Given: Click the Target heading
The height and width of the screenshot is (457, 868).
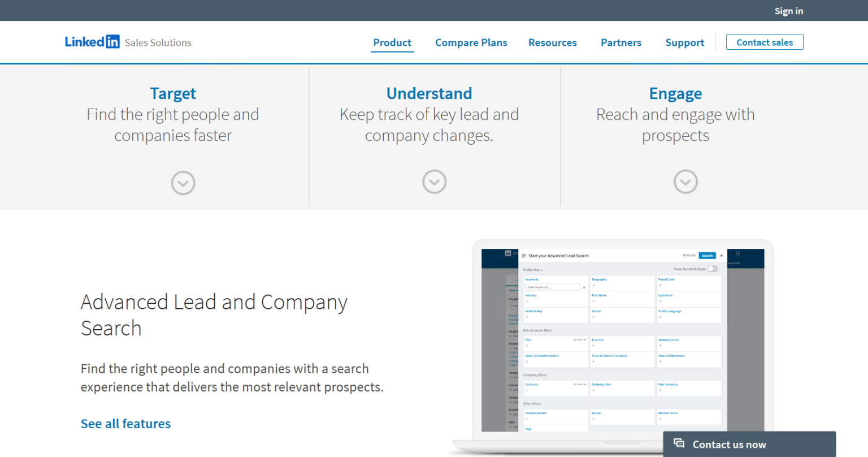Looking at the screenshot, I should (x=173, y=93).
